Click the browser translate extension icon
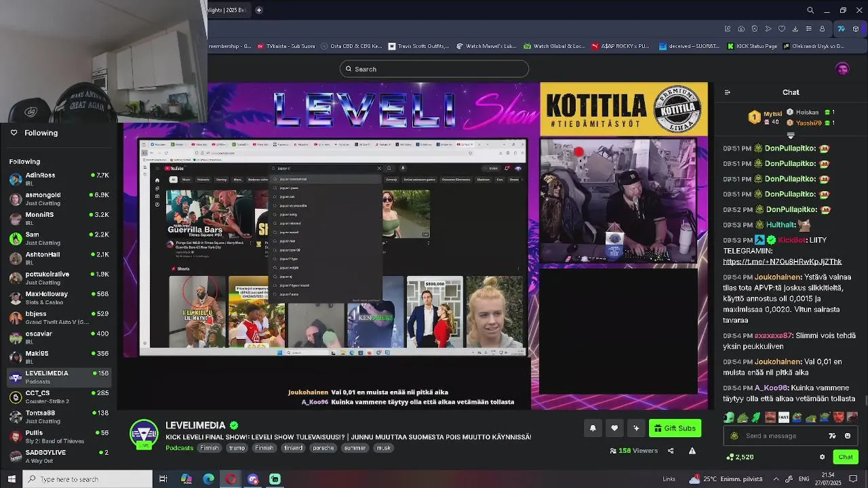 click(841, 28)
